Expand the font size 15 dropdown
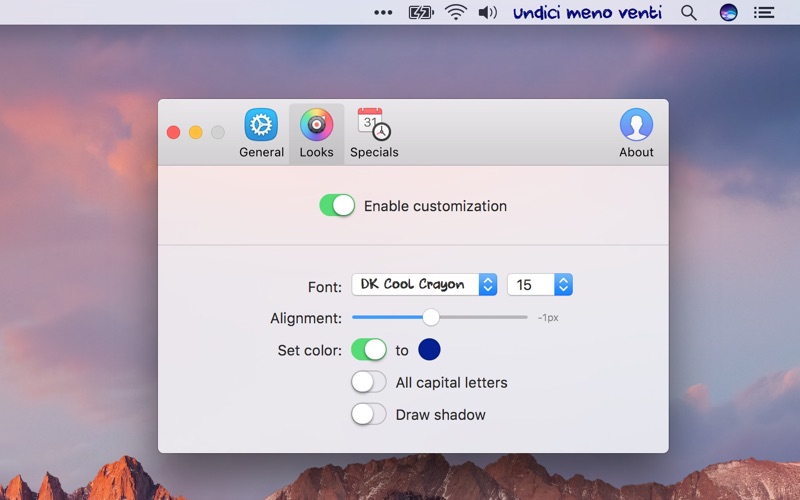 click(539, 285)
